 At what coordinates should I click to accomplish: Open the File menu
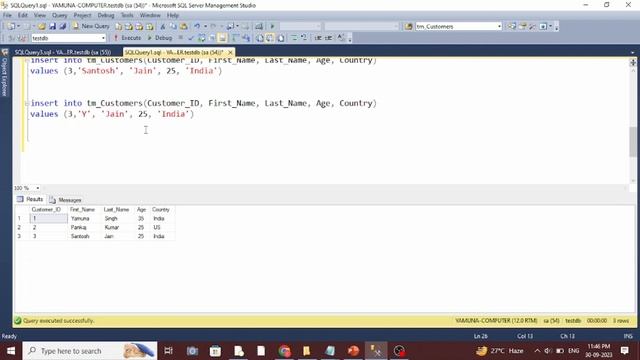[7, 15]
